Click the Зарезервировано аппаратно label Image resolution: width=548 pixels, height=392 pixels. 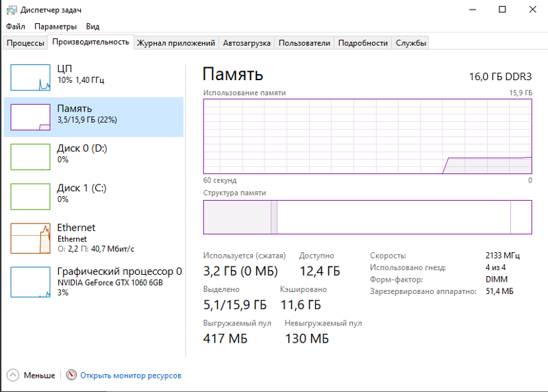click(x=423, y=291)
